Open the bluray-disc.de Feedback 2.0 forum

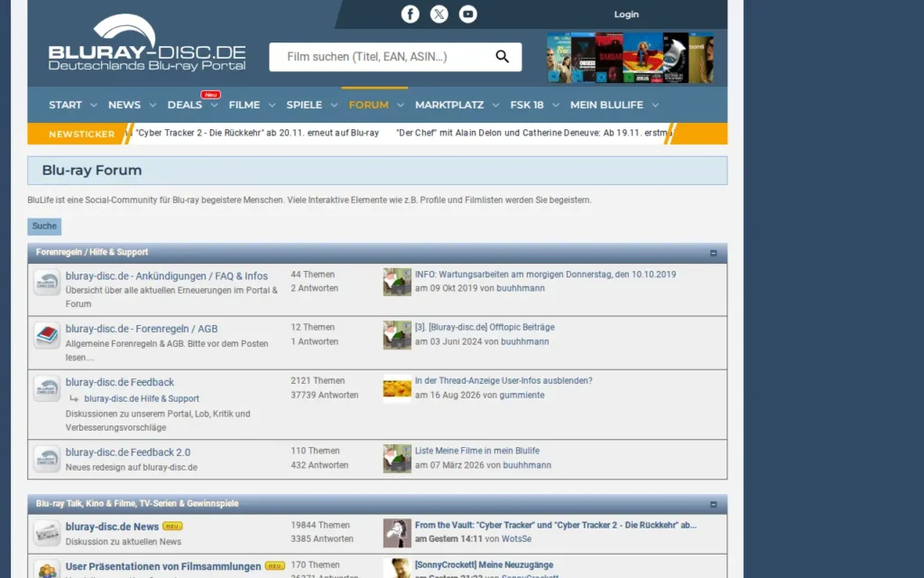[128, 452]
